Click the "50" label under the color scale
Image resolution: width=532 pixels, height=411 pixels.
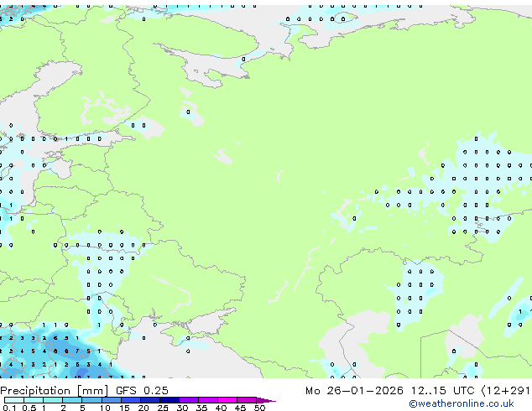click(259, 408)
